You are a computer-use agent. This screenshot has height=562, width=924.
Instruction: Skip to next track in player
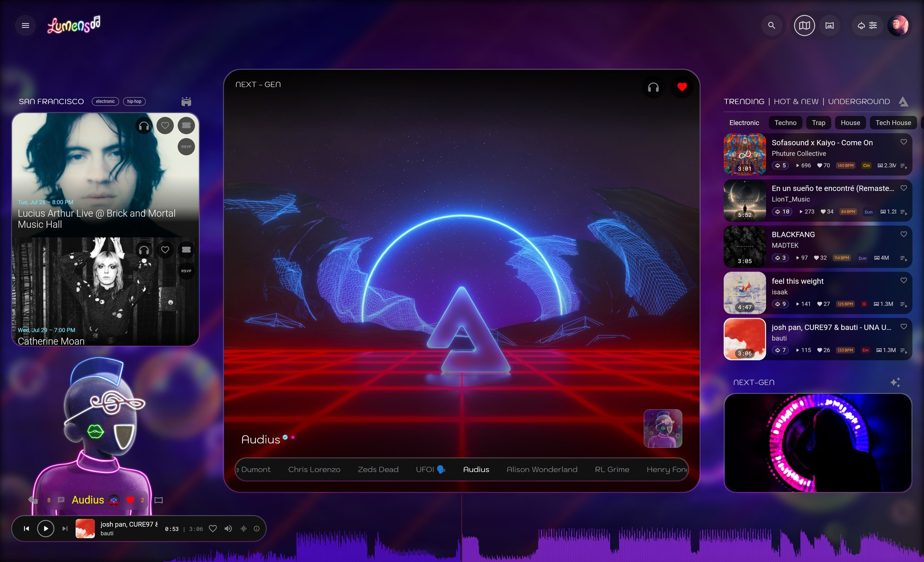coord(65,529)
